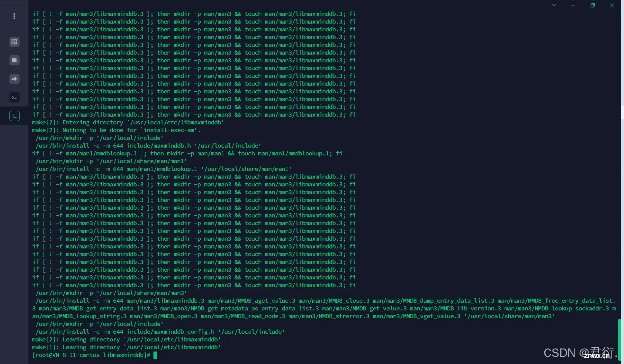Open the port-forwarding arrows icon in the sidebar

pos(14,79)
